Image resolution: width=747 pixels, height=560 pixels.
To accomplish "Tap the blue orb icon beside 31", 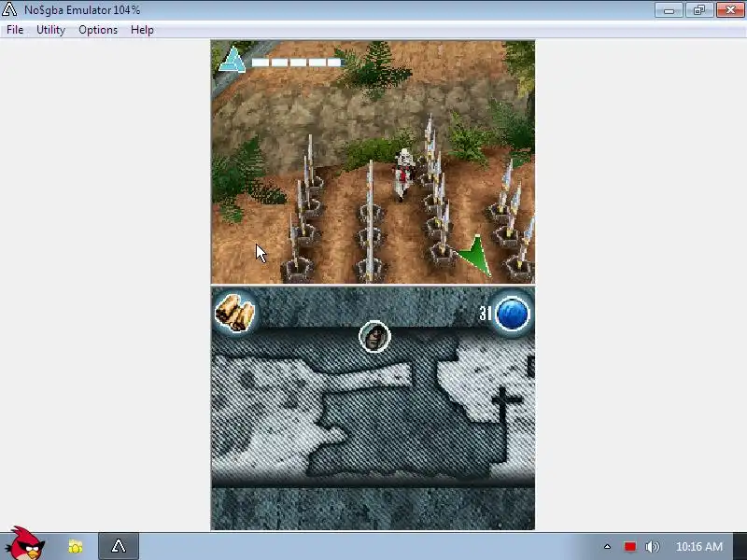I will click(x=513, y=314).
